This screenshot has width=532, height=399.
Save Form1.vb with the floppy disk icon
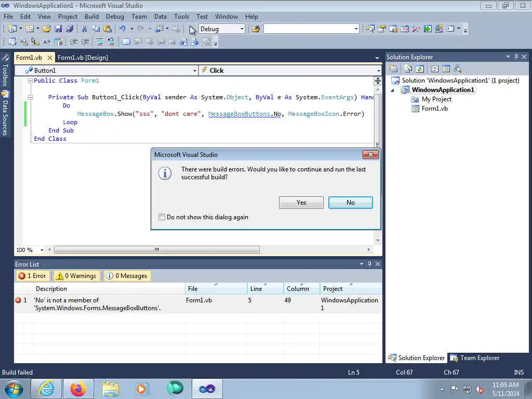click(x=58, y=29)
